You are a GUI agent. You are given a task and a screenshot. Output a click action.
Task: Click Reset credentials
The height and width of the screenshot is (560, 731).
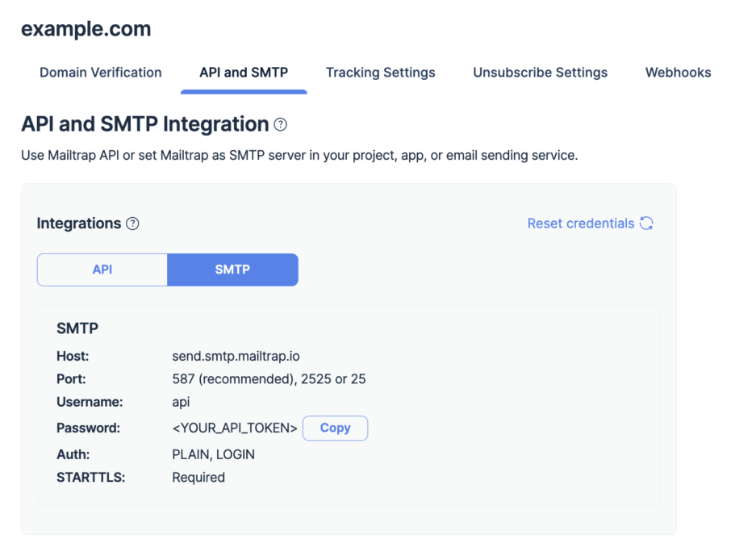click(x=580, y=224)
